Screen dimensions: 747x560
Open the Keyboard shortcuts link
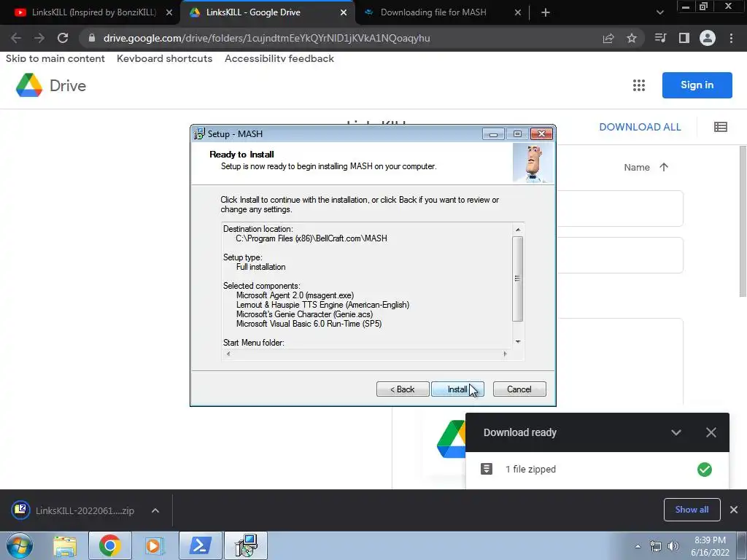click(x=164, y=58)
